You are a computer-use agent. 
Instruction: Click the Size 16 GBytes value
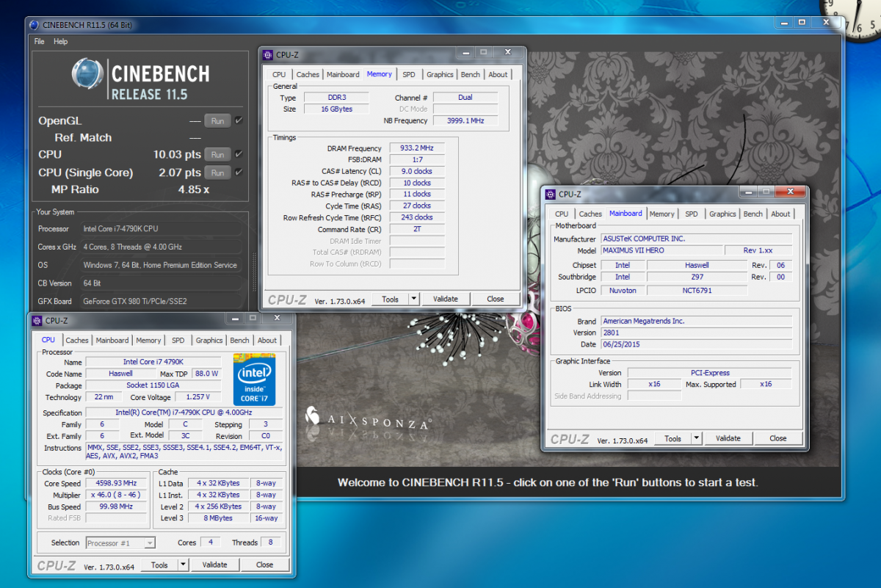(x=338, y=109)
